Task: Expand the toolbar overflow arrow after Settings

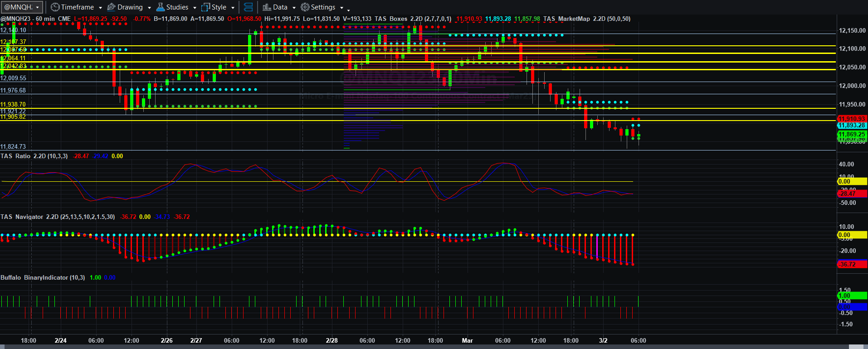Action: (x=348, y=9)
